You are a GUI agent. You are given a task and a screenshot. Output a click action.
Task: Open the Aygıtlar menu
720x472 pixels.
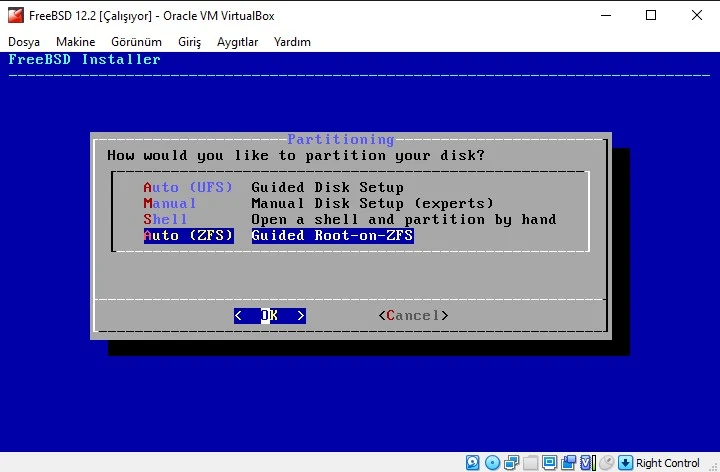pos(237,42)
